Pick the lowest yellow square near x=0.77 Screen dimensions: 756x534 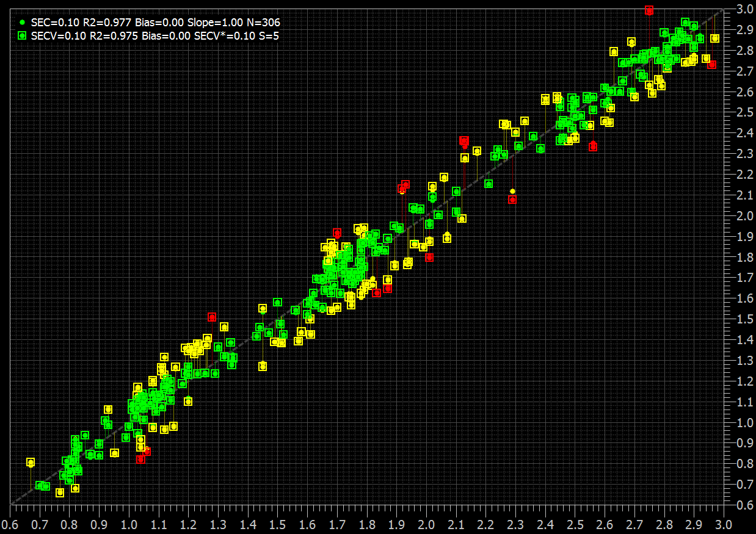click(60, 493)
